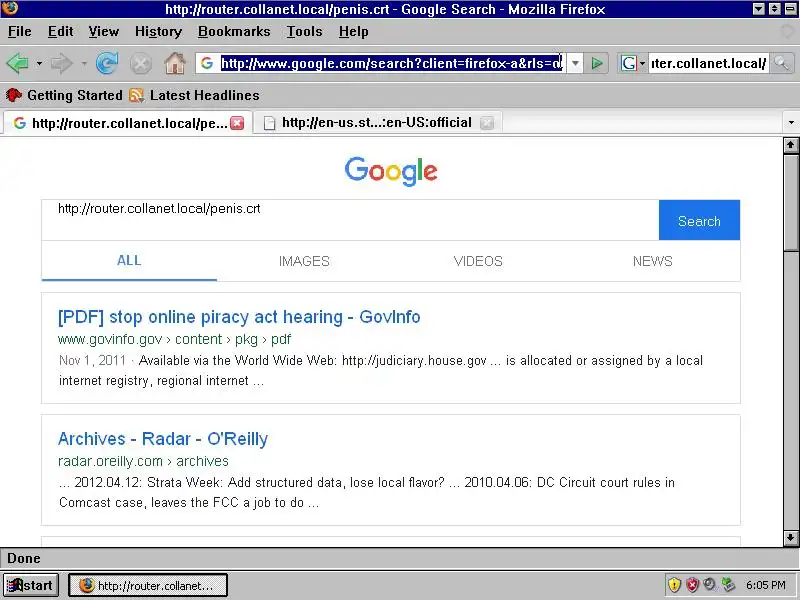Click the loading throbber icon at menu bar
Viewport: 800px width, 600px height.
(788, 32)
